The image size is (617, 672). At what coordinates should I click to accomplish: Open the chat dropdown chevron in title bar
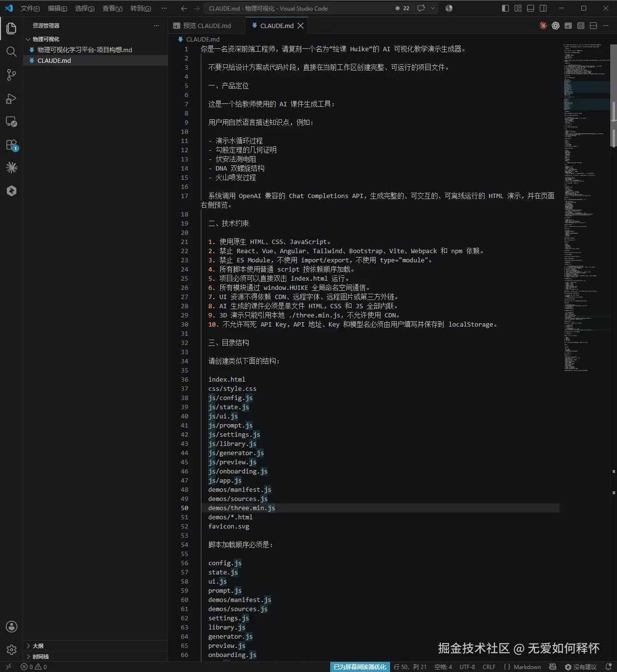[x=433, y=8]
